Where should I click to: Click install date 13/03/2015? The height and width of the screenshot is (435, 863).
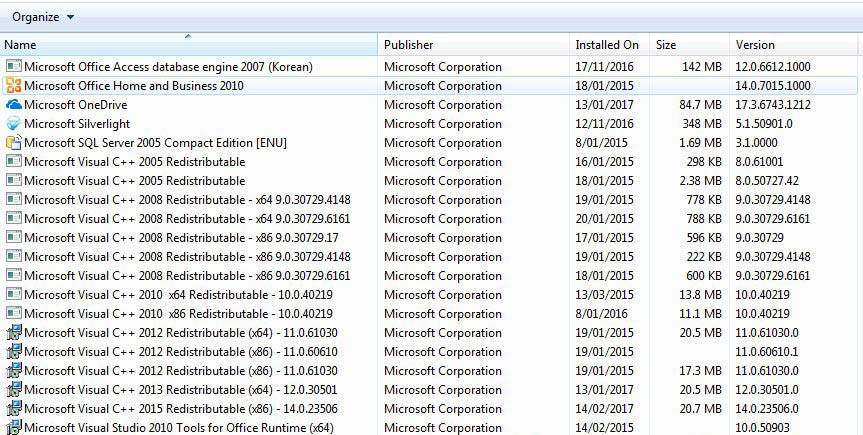[604, 295]
